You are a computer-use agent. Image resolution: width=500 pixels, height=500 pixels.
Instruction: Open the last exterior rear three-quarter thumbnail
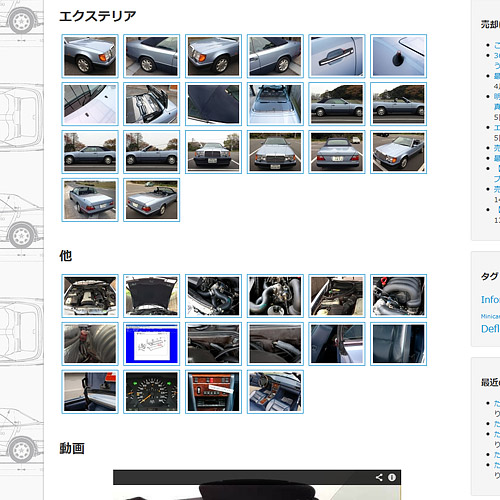point(152,200)
